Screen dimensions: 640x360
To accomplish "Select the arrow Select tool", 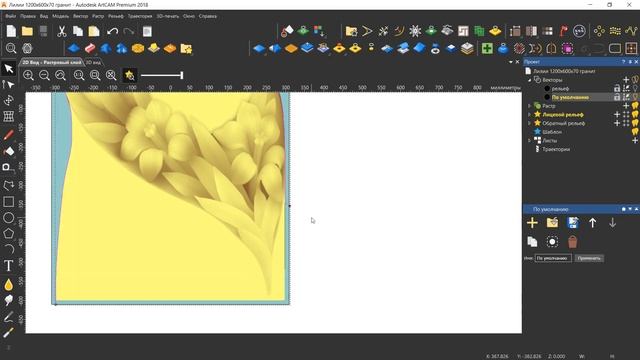I will click(x=9, y=69).
